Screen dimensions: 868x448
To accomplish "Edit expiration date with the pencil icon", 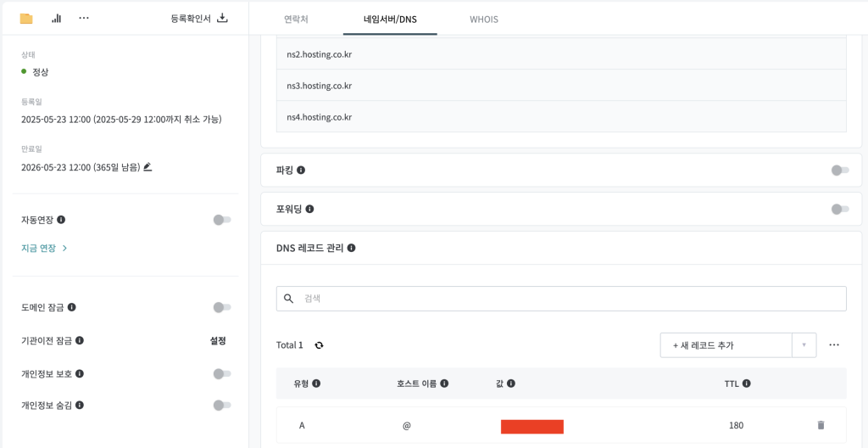I will click(x=147, y=166).
